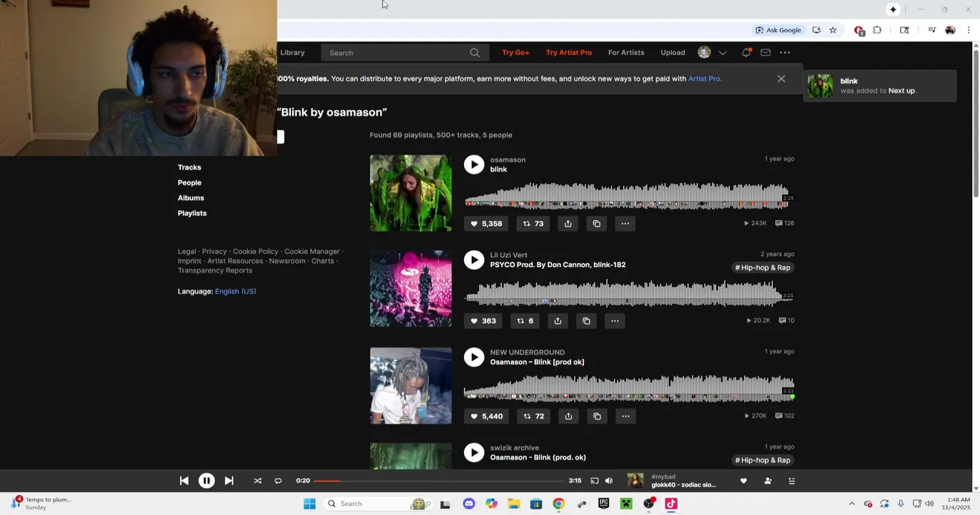
Task: Open File Explorer from taskbar
Action: pyautogui.click(x=513, y=504)
